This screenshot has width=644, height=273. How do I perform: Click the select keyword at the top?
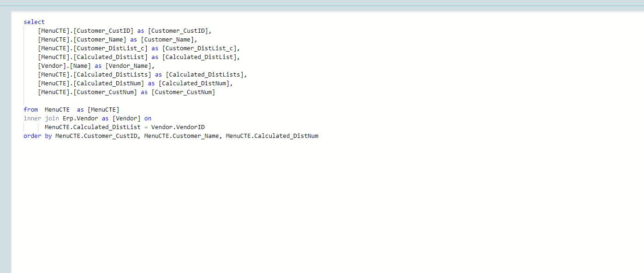tap(34, 22)
